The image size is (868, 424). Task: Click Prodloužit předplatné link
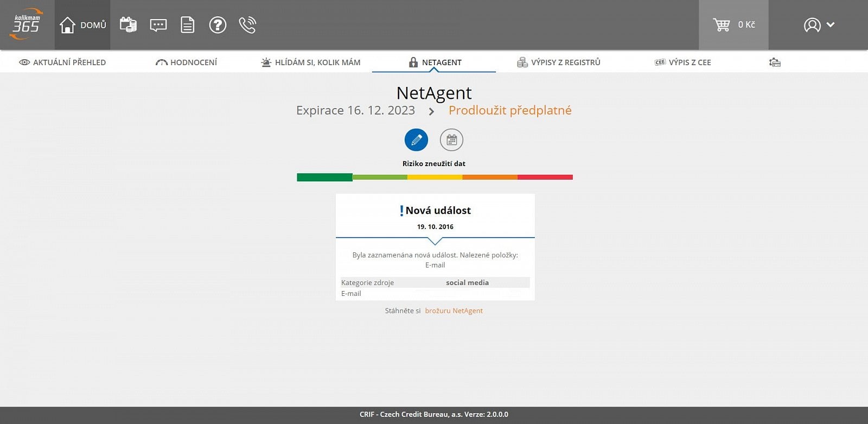tap(510, 110)
